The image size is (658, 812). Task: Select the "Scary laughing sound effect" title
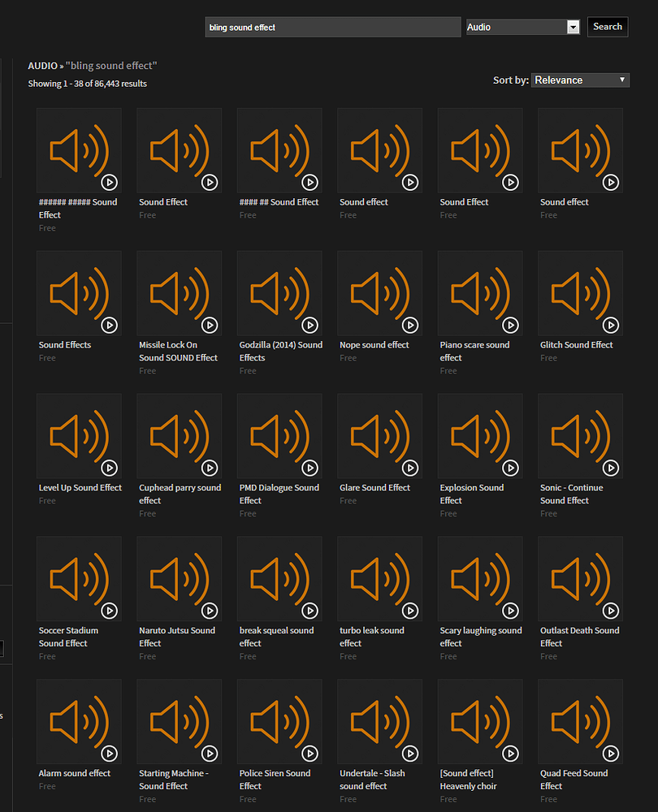[481, 637]
